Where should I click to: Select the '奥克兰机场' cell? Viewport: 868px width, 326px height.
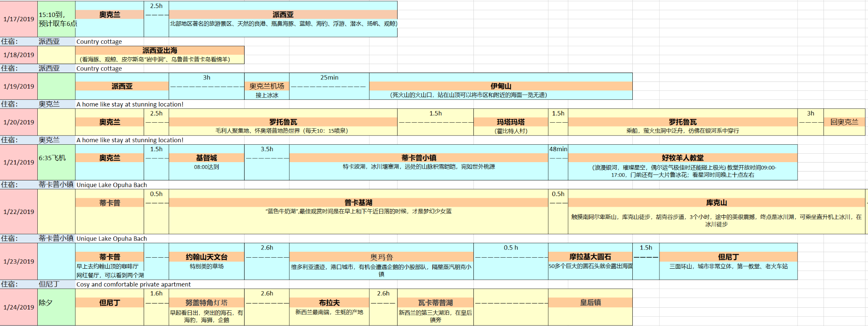(267, 86)
